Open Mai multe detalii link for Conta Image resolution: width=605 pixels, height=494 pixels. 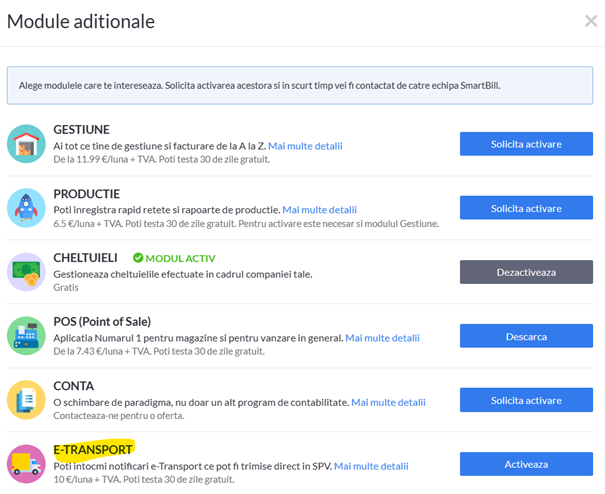pos(388,402)
